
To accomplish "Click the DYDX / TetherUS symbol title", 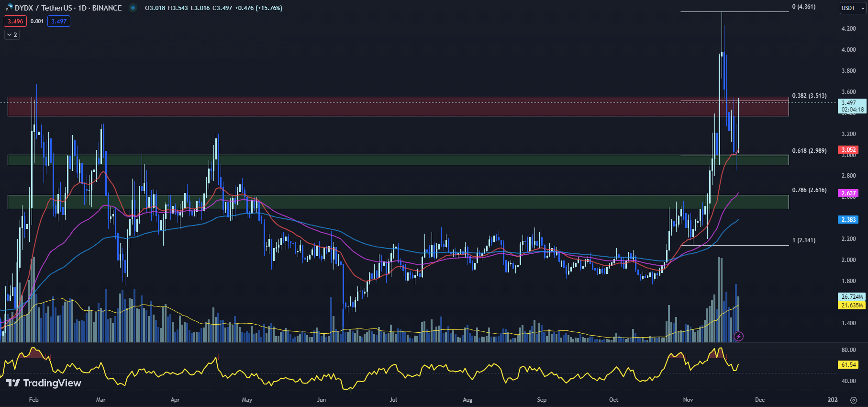I will click(68, 8).
